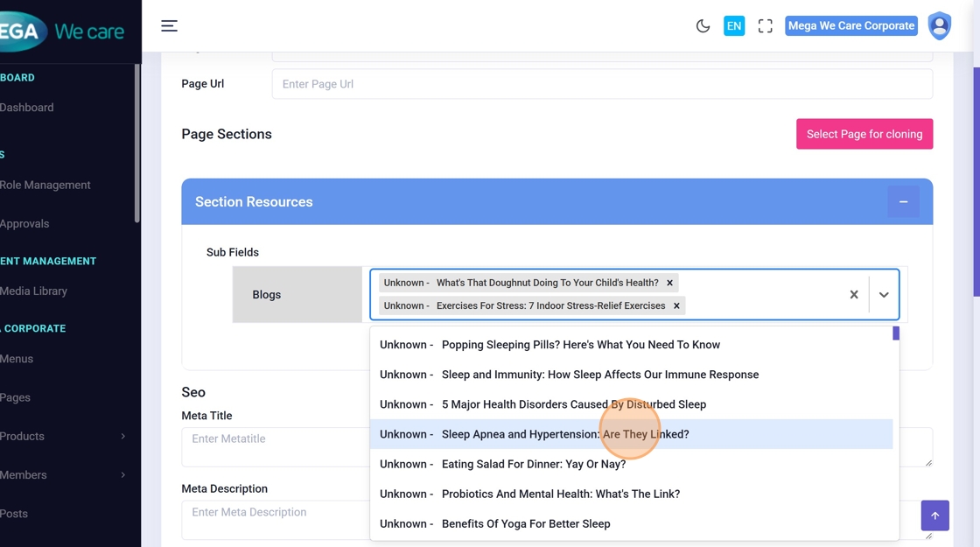Collapse the Section Resources panel
Image resolution: width=980 pixels, height=547 pixels.
tap(903, 202)
